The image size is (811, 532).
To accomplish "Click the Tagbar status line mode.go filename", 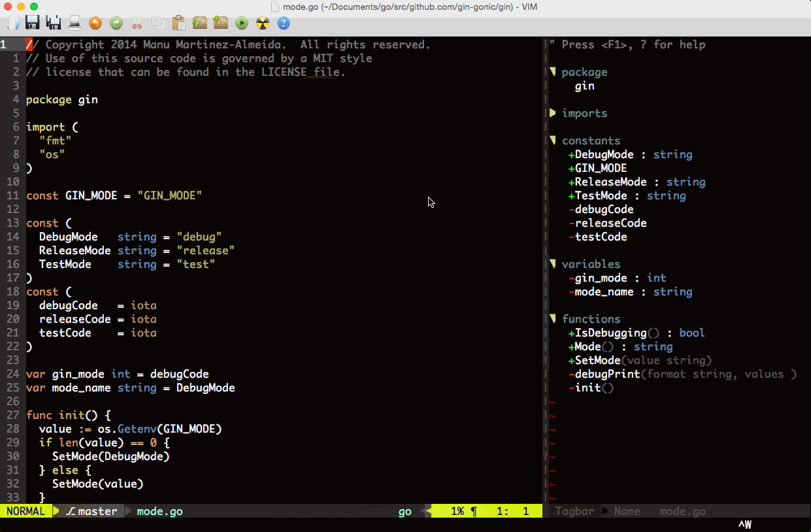I will 683,511.
